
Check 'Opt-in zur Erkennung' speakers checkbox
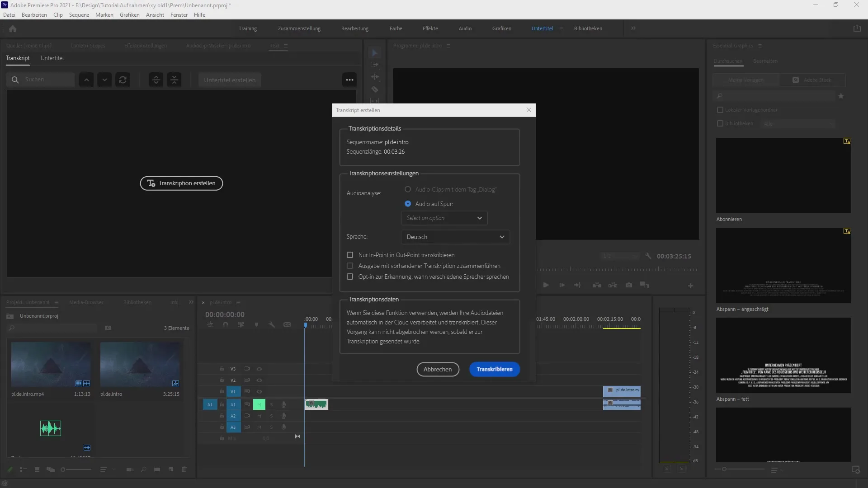(x=350, y=277)
